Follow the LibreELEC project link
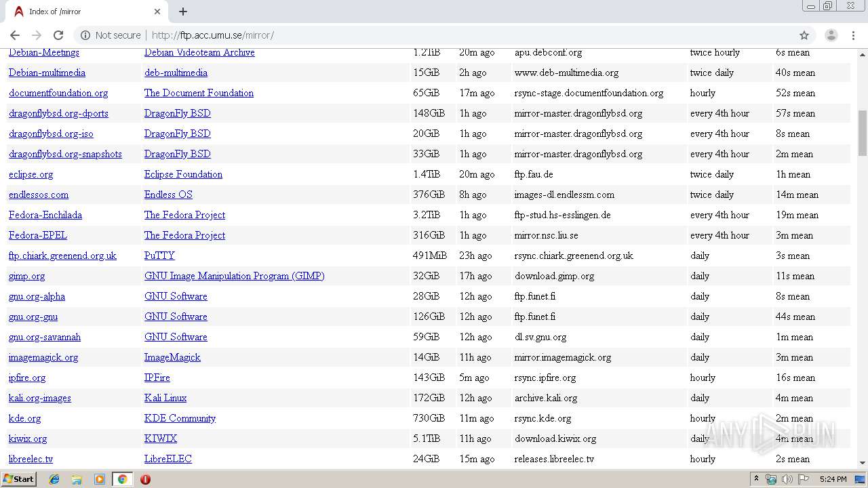 (168, 459)
